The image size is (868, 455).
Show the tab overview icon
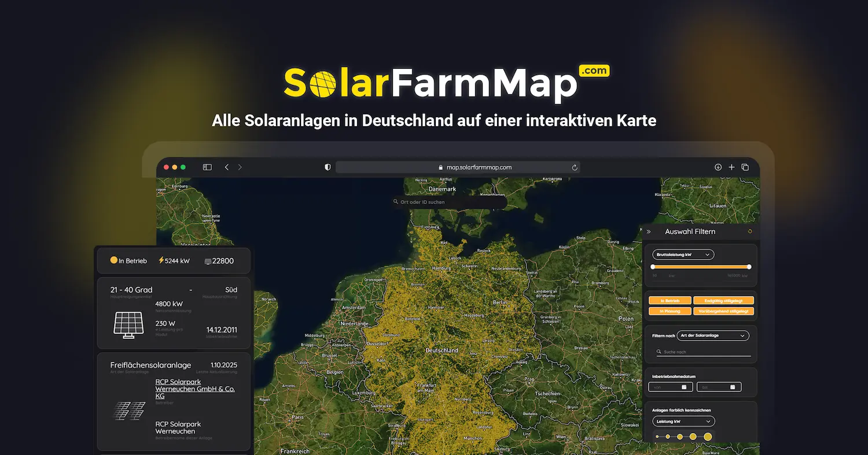[x=745, y=167]
